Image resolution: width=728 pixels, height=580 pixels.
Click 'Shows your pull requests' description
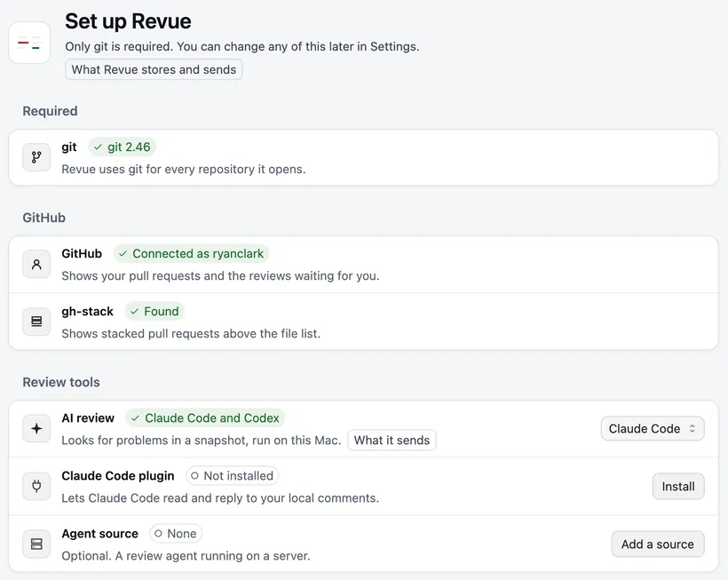pyautogui.click(x=220, y=276)
